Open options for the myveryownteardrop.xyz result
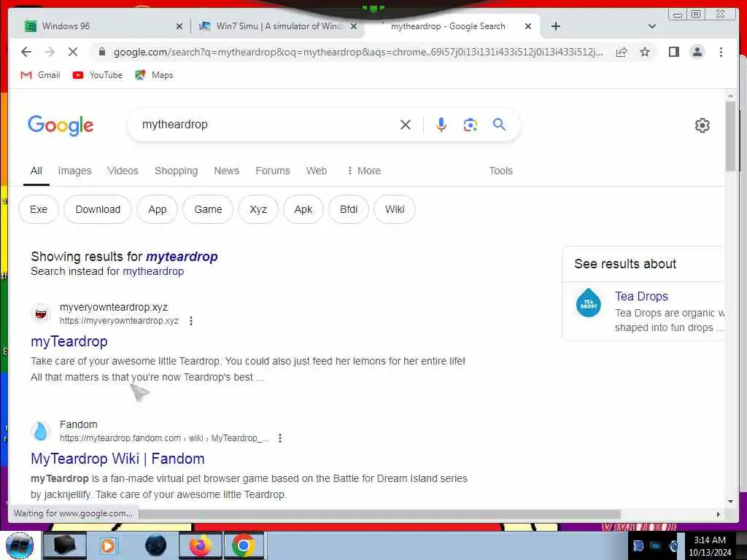 point(191,321)
